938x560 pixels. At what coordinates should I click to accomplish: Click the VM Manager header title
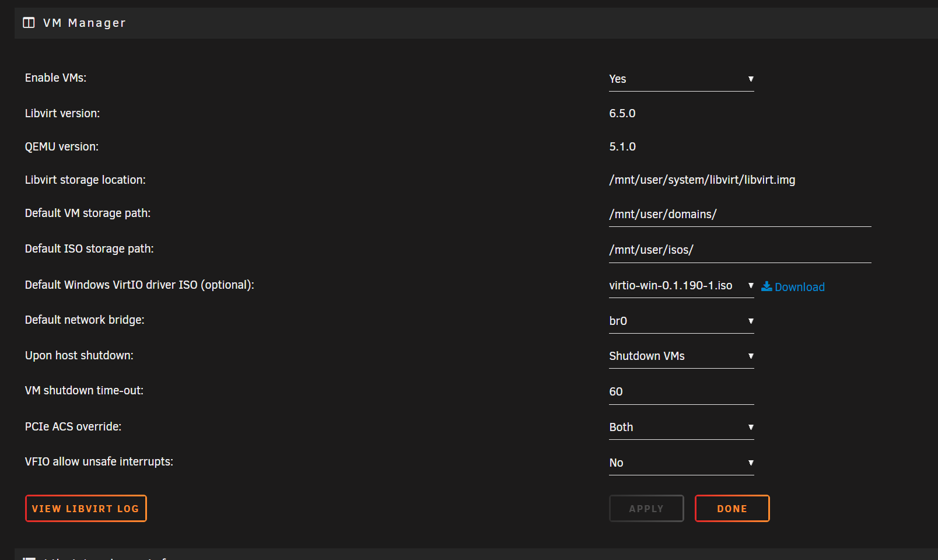[x=85, y=23]
